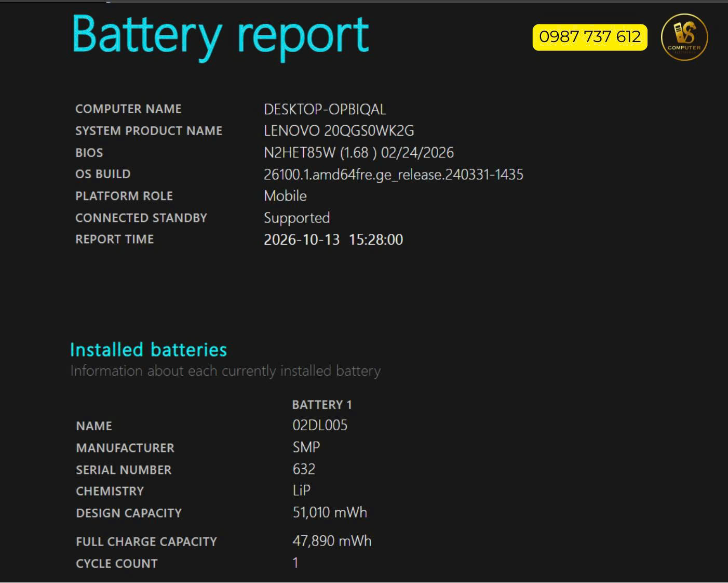Click the BIOS value "N2HET85W (1.68 ) 02/24/2026"
Screen dimensions: 728x583
tap(359, 153)
